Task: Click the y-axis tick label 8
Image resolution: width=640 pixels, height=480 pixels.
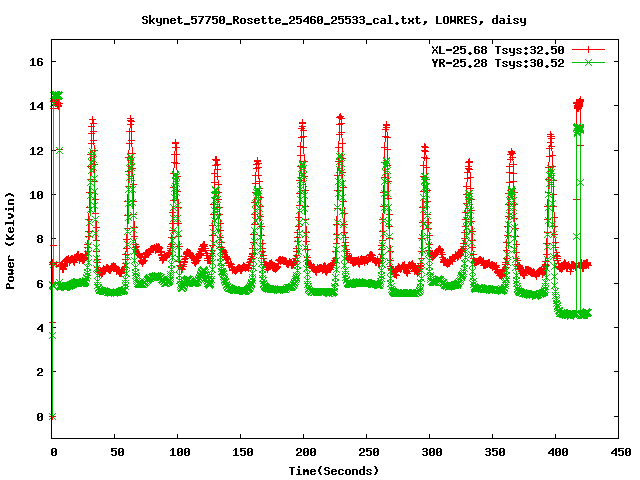Action: [x=40, y=239]
